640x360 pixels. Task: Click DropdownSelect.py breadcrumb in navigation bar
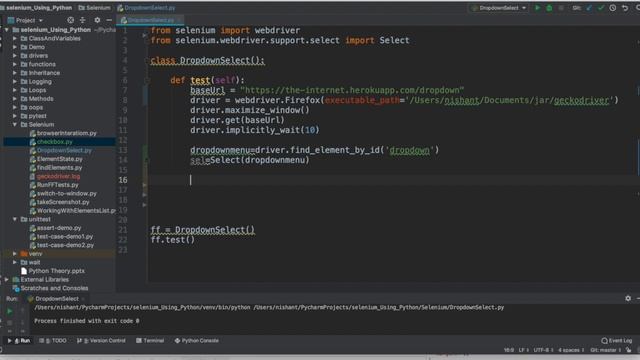coord(146,8)
